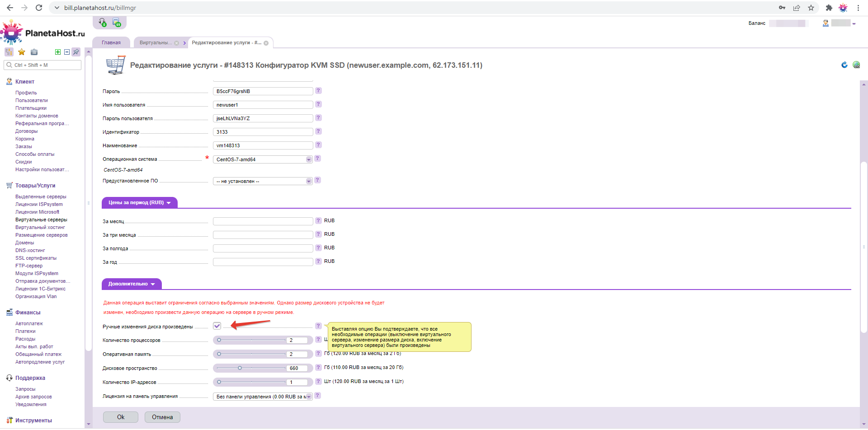Collapse all menu sections with minus icon
The image size is (868, 430).
click(x=67, y=52)
